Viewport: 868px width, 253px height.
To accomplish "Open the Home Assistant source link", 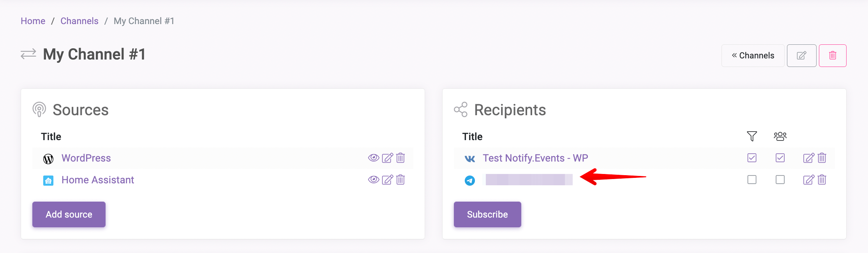I will click(98, 180).
